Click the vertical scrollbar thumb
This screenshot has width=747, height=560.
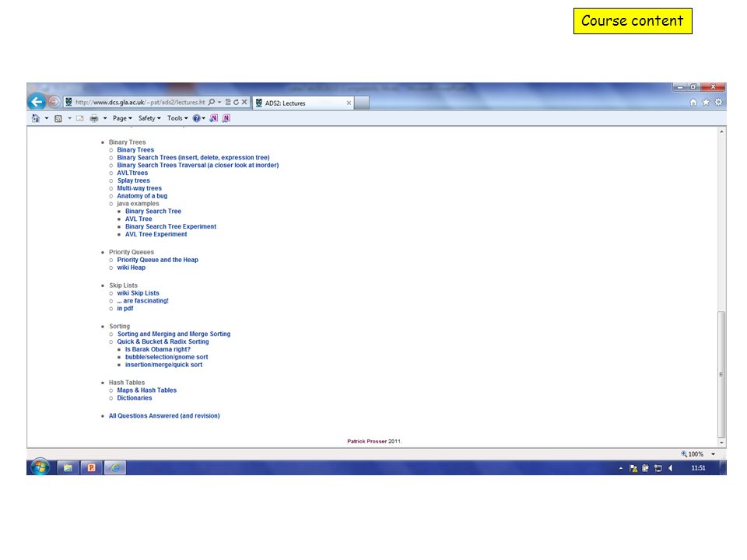coord(721,374)
